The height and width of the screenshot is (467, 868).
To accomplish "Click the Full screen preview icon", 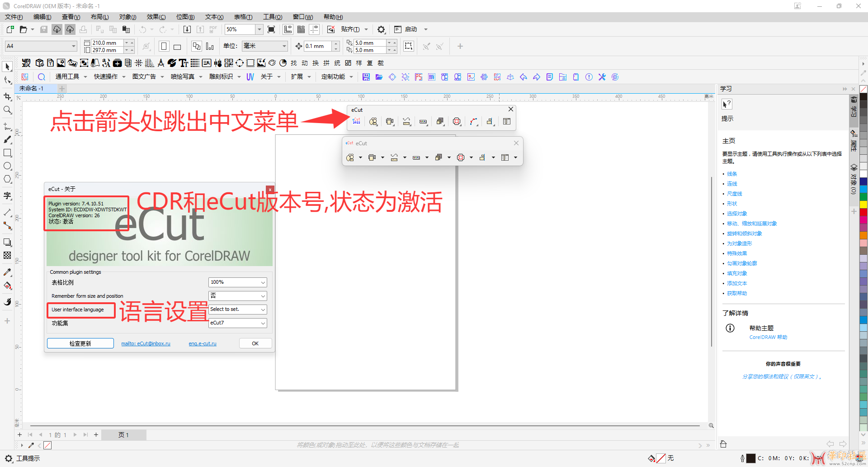I will 271,29.
